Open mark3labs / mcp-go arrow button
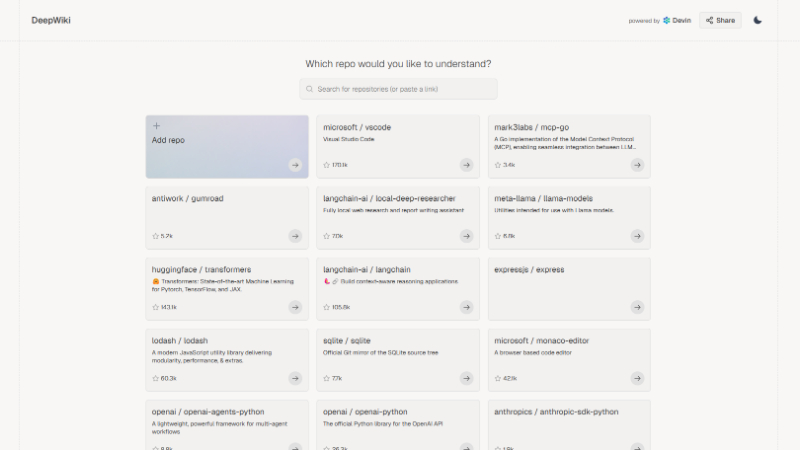The height and width of the screenshot is (450, 800). pos(637,165)
